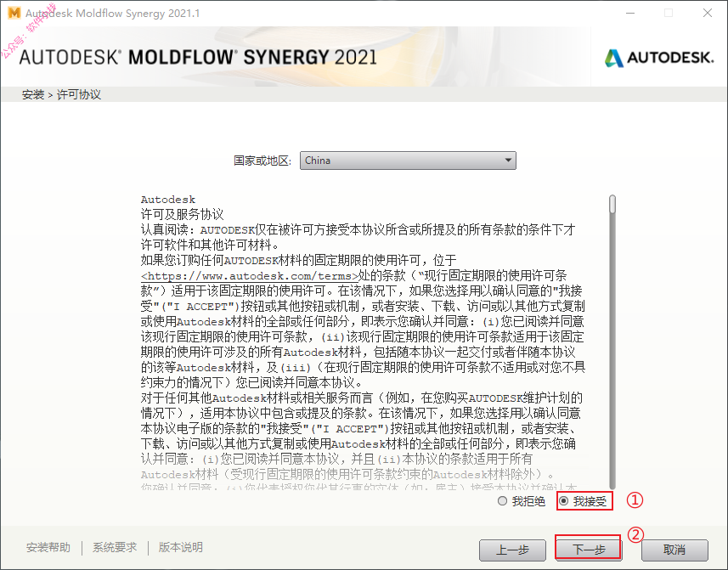The height and width of the screenshot is (570, 728).
Task: Click the 上一步 (Back) button
Action: [512, 550]
